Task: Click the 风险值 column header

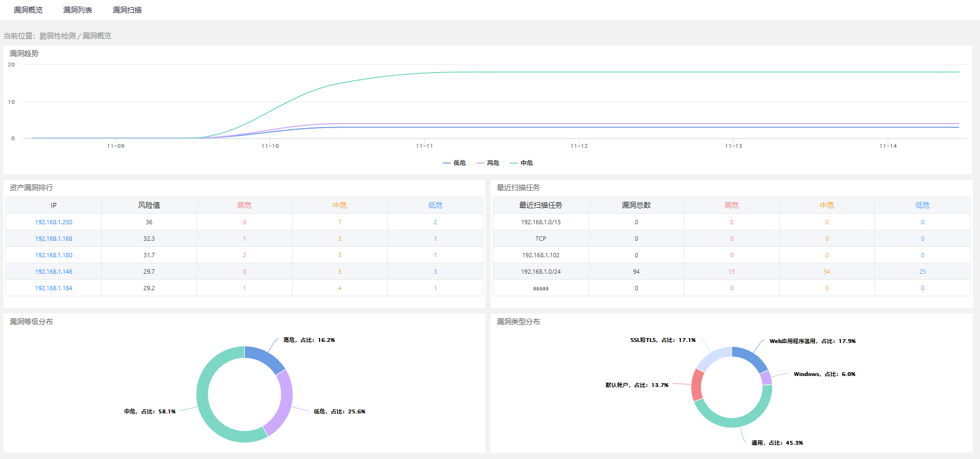Action: click(149, 205)
